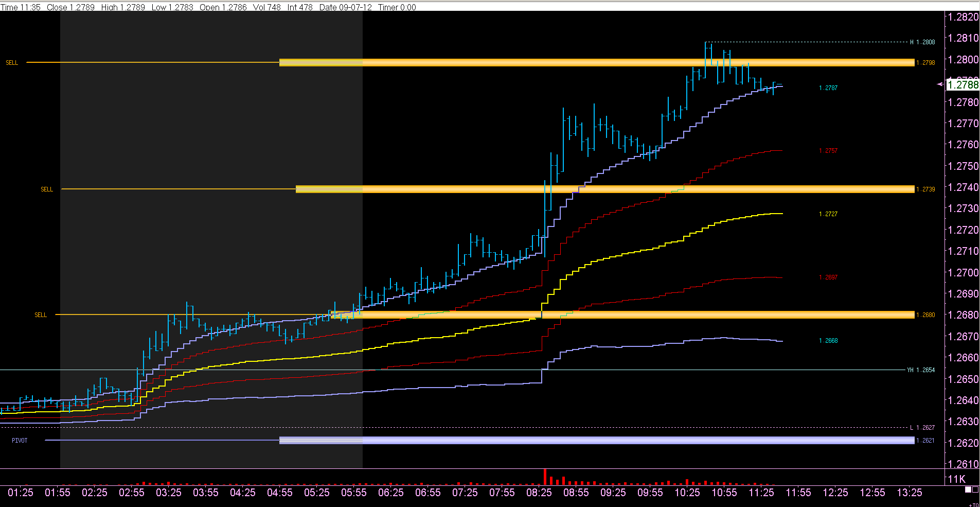Click the 09:55 time axis label

(x=650, y=493)
